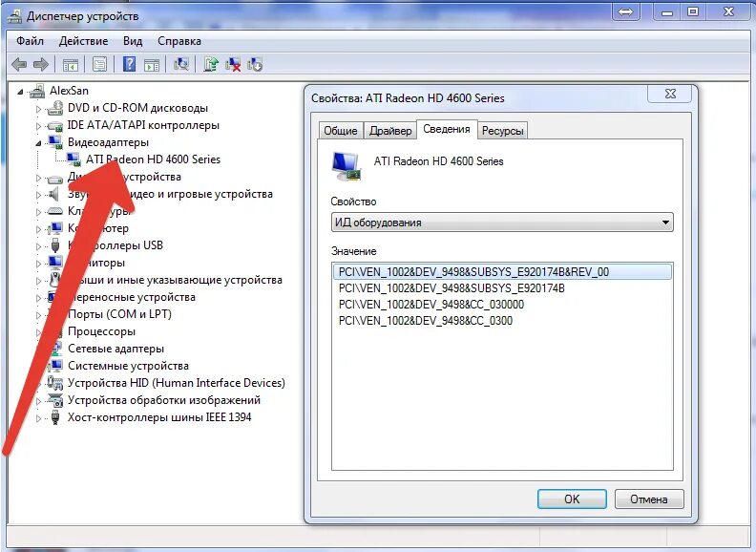This screenshot has width=756, height=552.
Task: Open the Файл menu
Action: point(30,41)
